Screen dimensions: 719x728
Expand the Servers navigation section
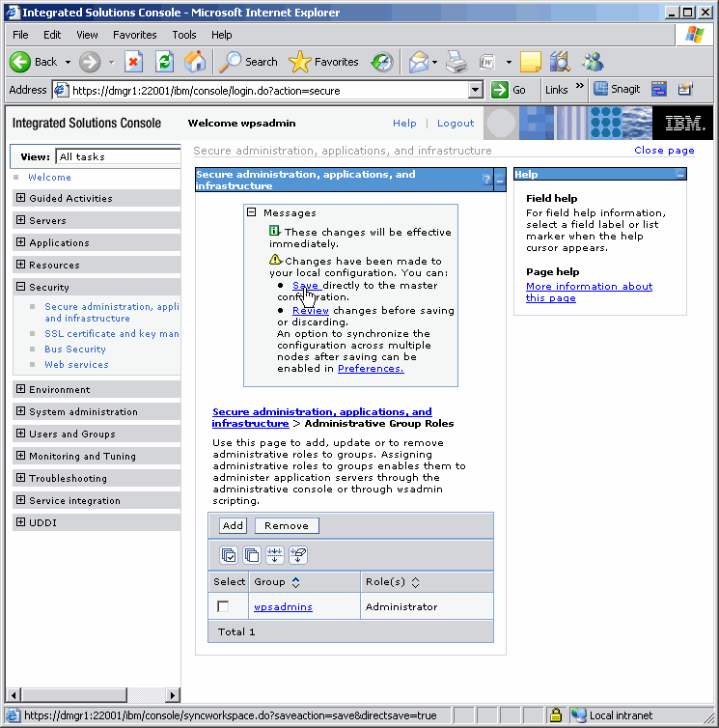[21, 220]
